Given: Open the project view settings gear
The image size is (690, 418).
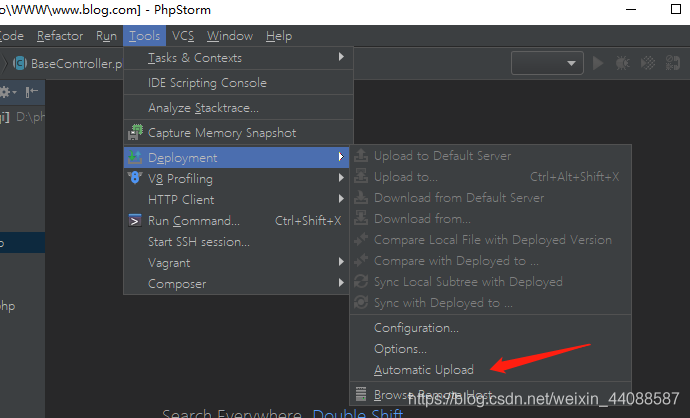Looking at the screenshot, I should [x=7, y=92].
